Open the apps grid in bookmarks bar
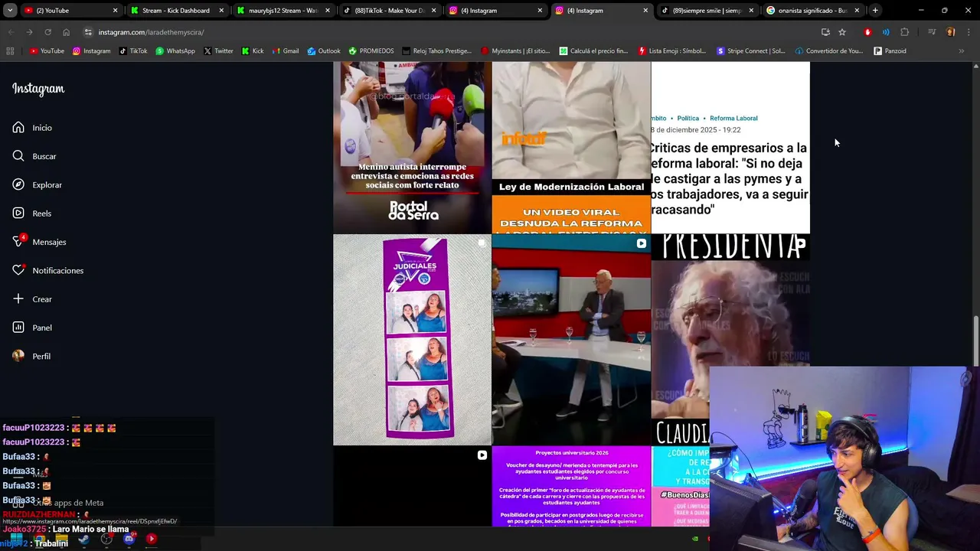 [x=10, y=51]
